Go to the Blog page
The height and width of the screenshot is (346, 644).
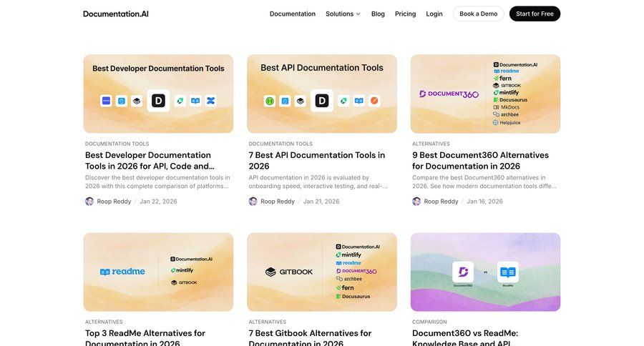pos(378,14)
